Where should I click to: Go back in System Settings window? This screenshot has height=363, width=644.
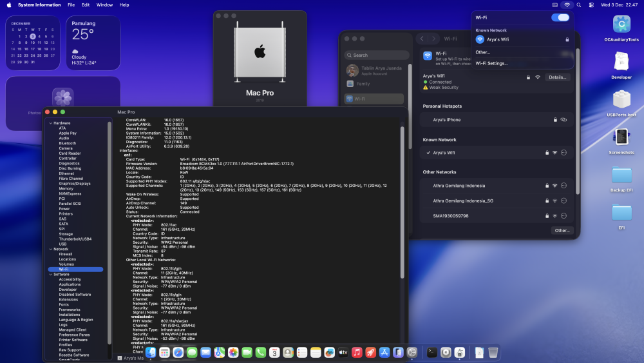(422, 39)
